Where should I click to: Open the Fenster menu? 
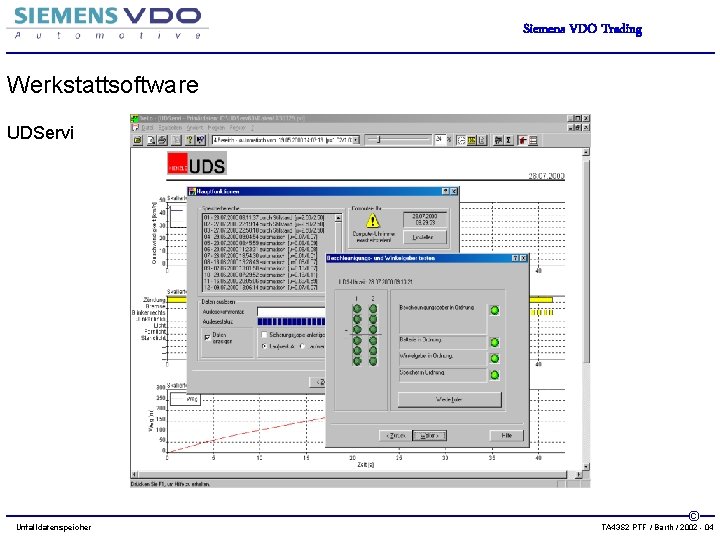[238, 128]
